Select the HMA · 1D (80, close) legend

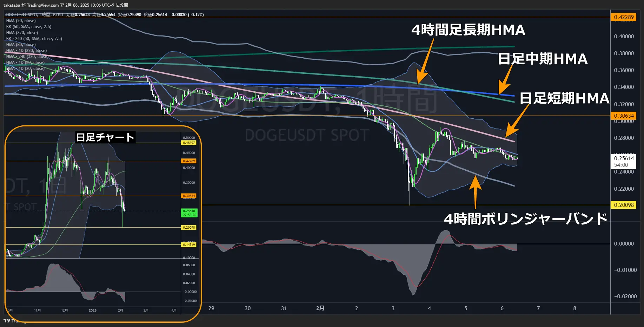(x=25, y=63)
